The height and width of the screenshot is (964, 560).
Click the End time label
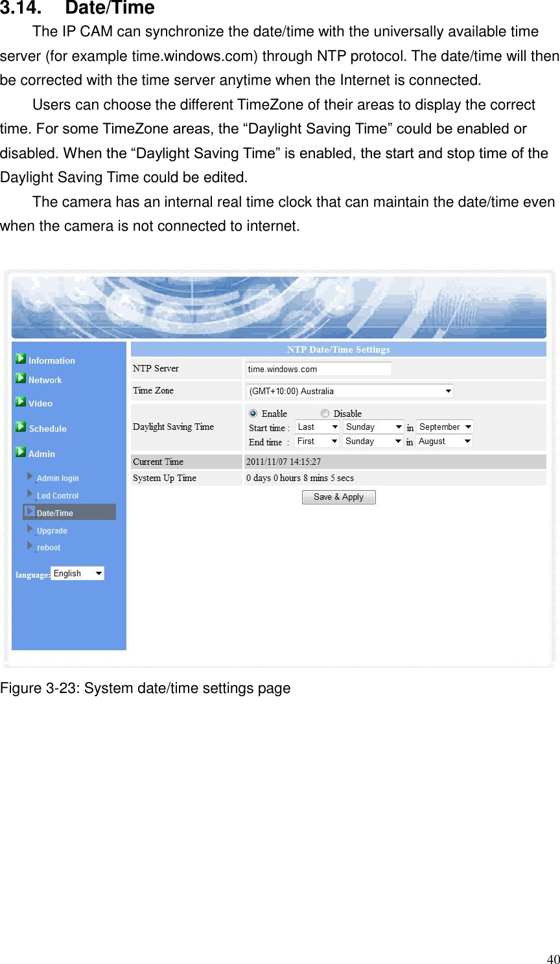269,442
